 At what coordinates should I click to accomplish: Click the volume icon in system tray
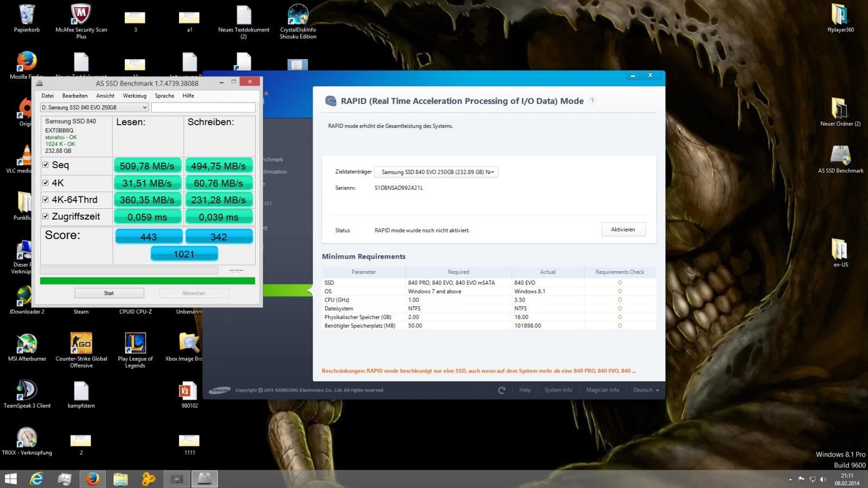824,479
